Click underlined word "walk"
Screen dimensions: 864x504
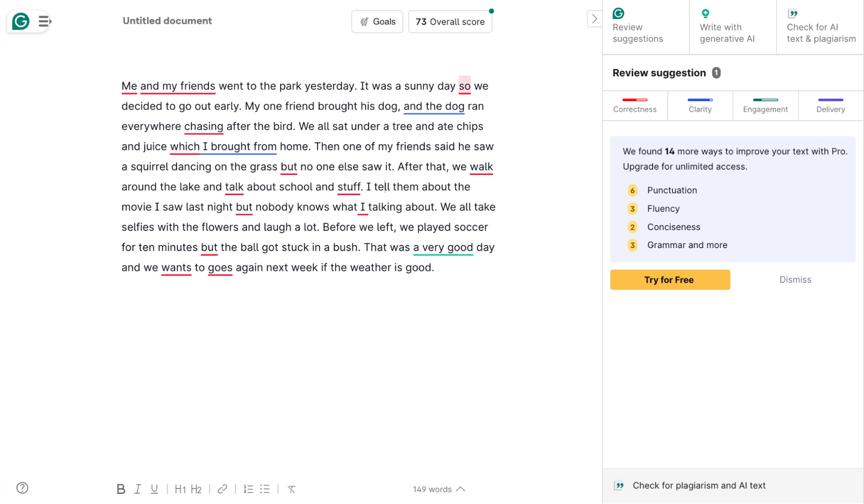point(481,167)
